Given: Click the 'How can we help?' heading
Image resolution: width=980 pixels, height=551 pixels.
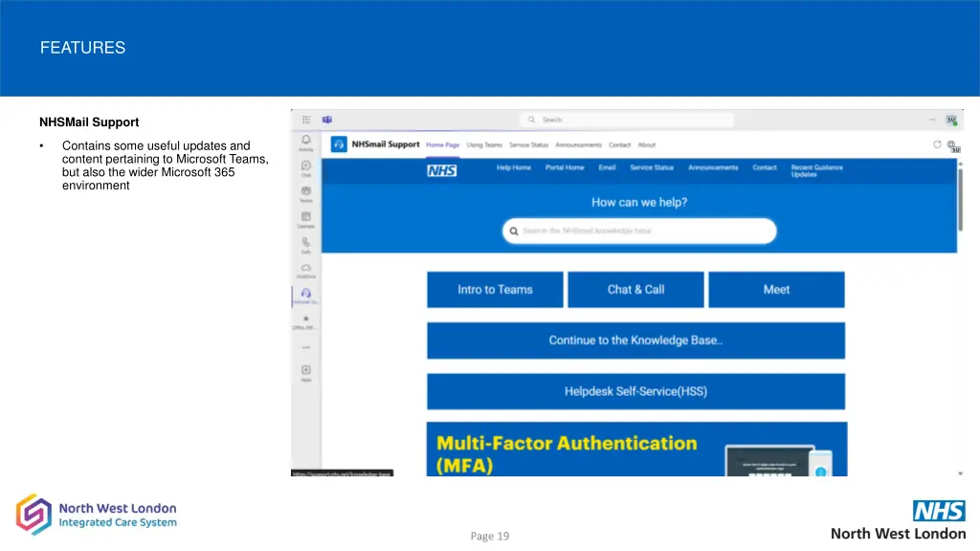Looking at the screenshot, I should tap(639, 203).
